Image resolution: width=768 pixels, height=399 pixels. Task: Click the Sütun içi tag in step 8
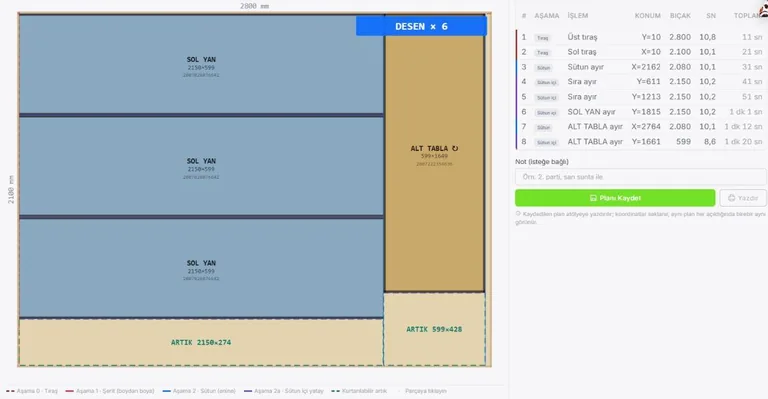pyautogui.click(x=547, y=142)
